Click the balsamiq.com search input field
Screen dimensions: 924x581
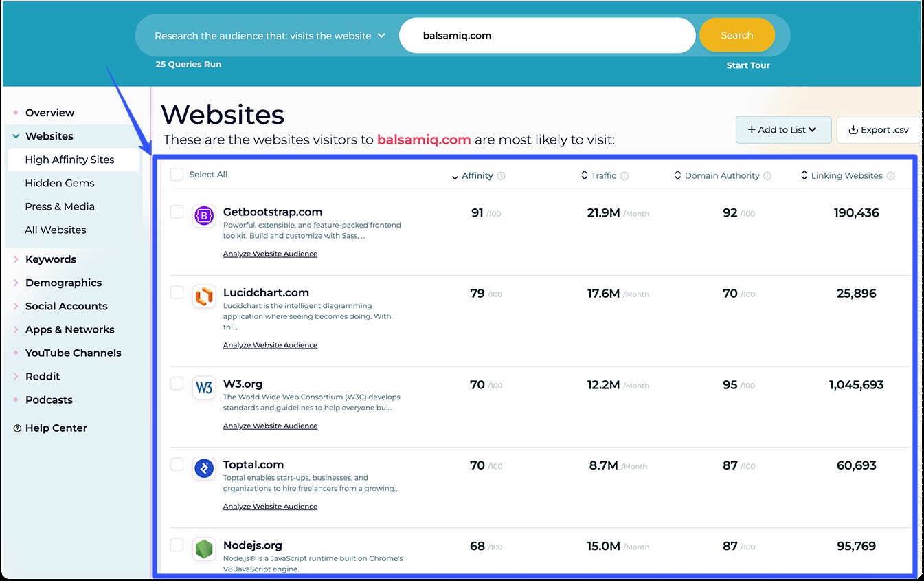coord(546,34)
